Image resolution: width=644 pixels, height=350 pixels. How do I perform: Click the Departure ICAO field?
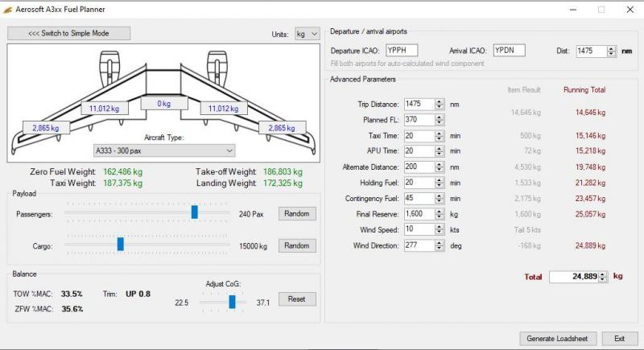click(402, 51)
